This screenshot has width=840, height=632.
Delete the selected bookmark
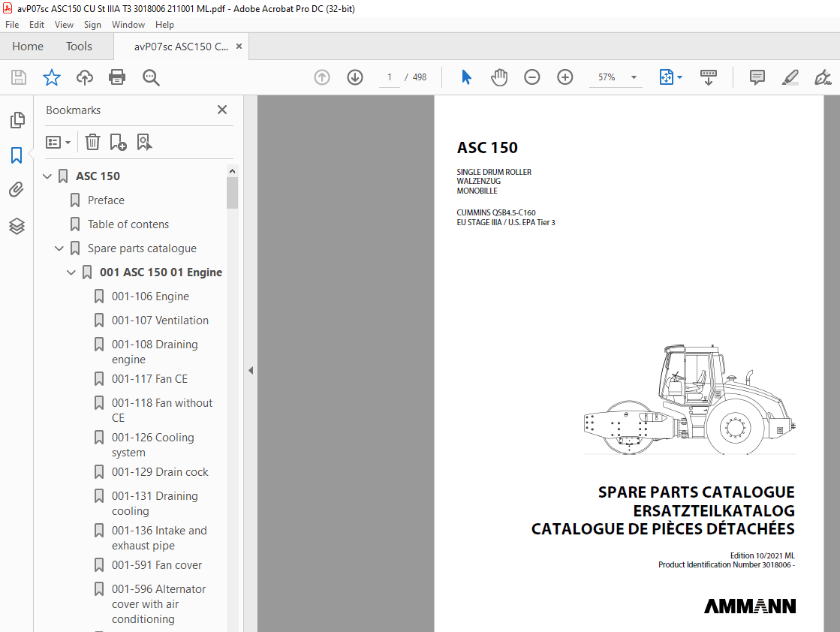point(92,142)
